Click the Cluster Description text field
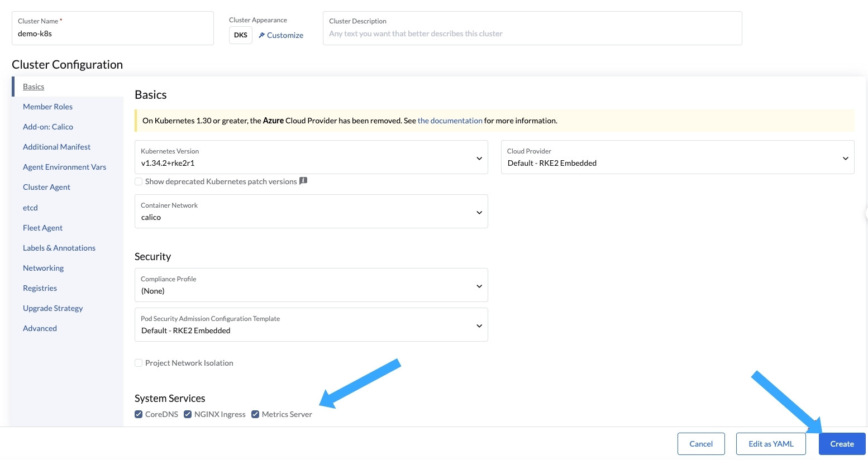 click(x=532, y=33)
